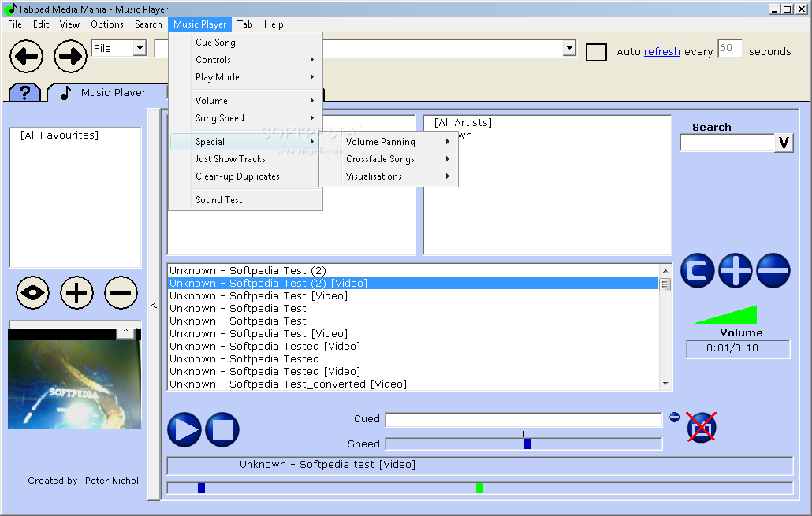This screenshot has width=812, height=516.
Task: Click the green marker on the progress bar
Action: 479,488
